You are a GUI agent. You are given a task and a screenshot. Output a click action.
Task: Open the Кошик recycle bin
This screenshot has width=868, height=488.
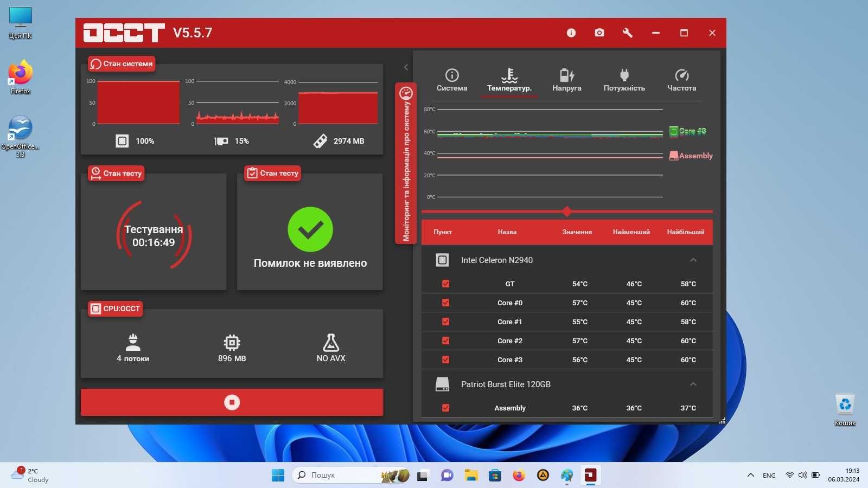tap(845, 410)
